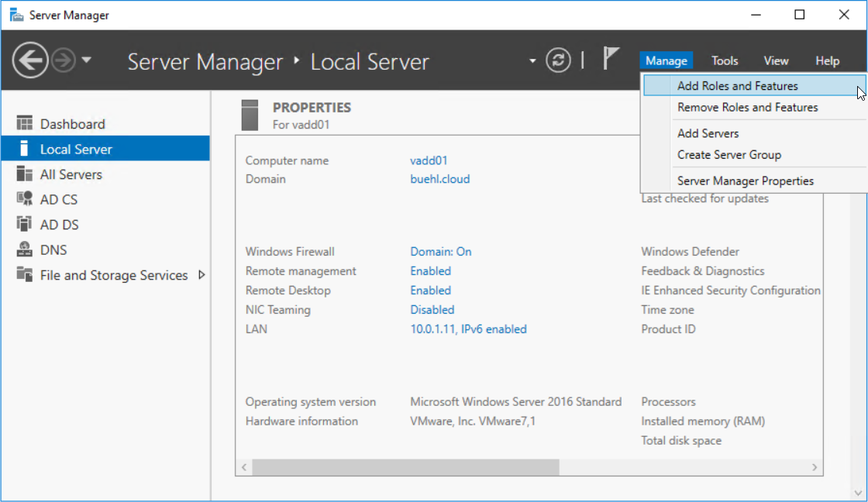Click the All Servers sidebar icon

[24, 174]
